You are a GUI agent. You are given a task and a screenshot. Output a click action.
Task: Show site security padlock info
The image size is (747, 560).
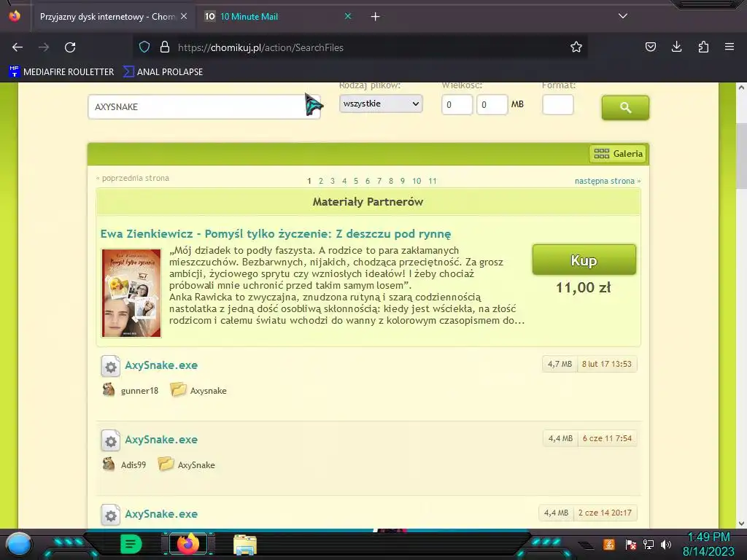pyautogui.click(x=165, y=47)
